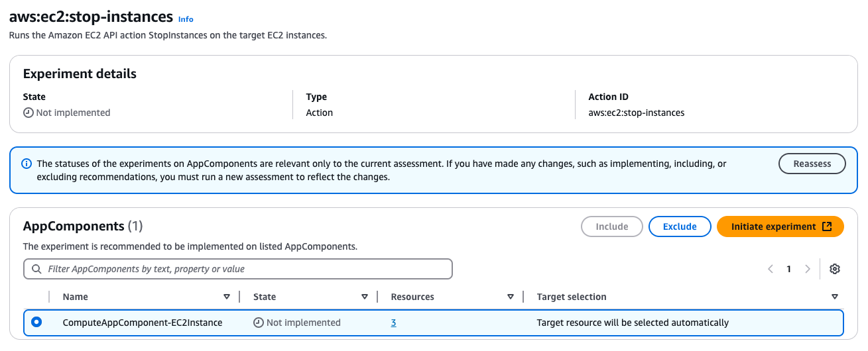Click the Reassess button
The height and width of the screenshot is (351, 868).
click(x=812, y=164)
